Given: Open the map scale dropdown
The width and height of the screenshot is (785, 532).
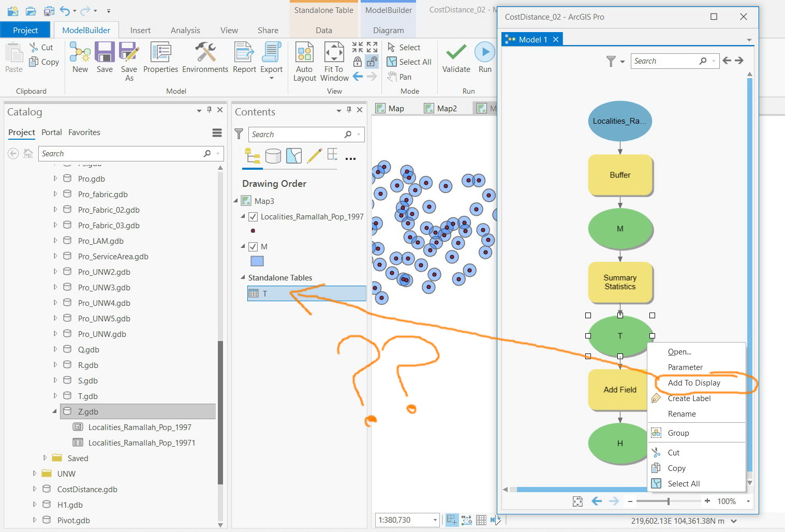Looking at the screenshot, I should click(435, 520).
